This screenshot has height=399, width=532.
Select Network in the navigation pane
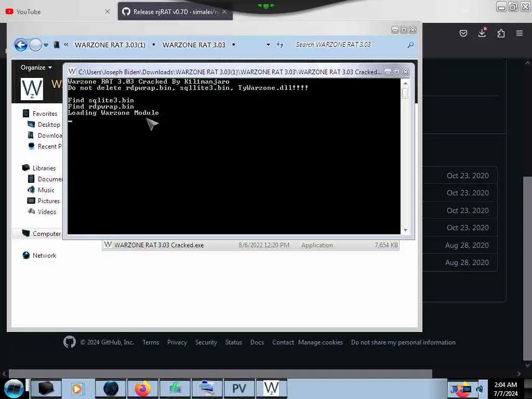click(39, 255)
